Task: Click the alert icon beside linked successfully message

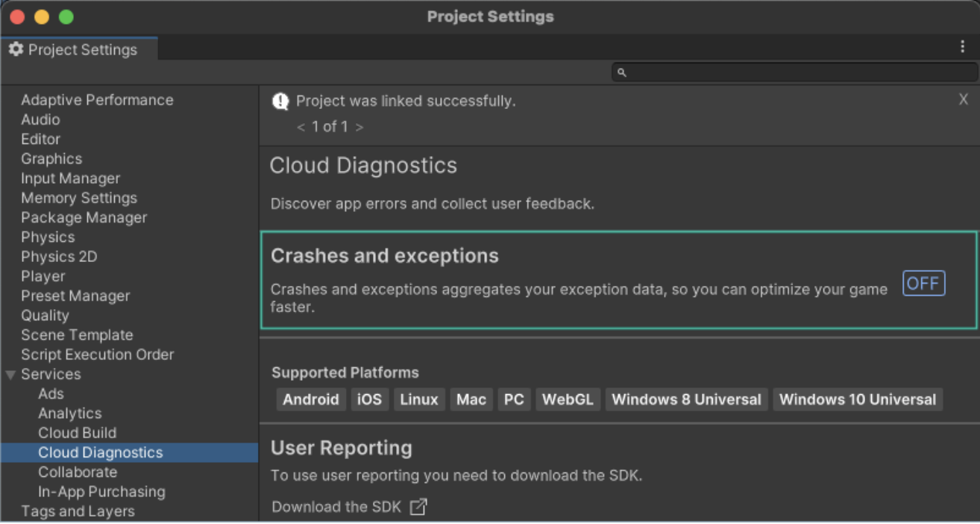Action: (x=280, y=102)
